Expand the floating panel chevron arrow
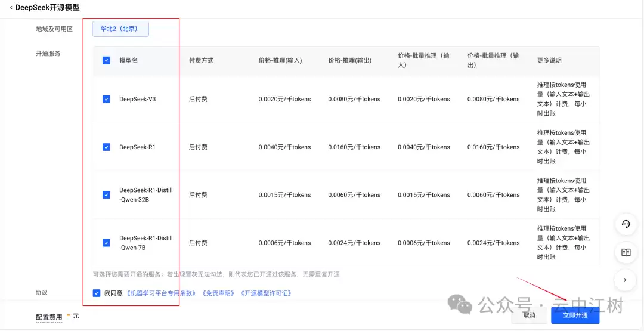This screenshot has height=331, width=644. point(626,280)
